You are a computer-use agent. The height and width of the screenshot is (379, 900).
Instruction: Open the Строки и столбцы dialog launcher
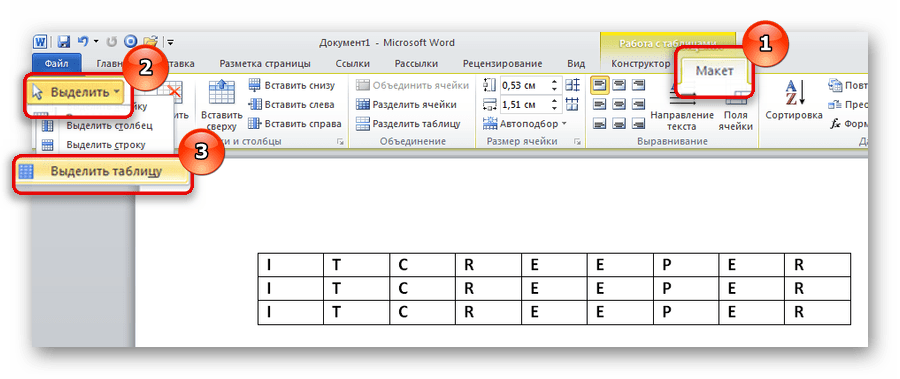[x=340, y=142]
